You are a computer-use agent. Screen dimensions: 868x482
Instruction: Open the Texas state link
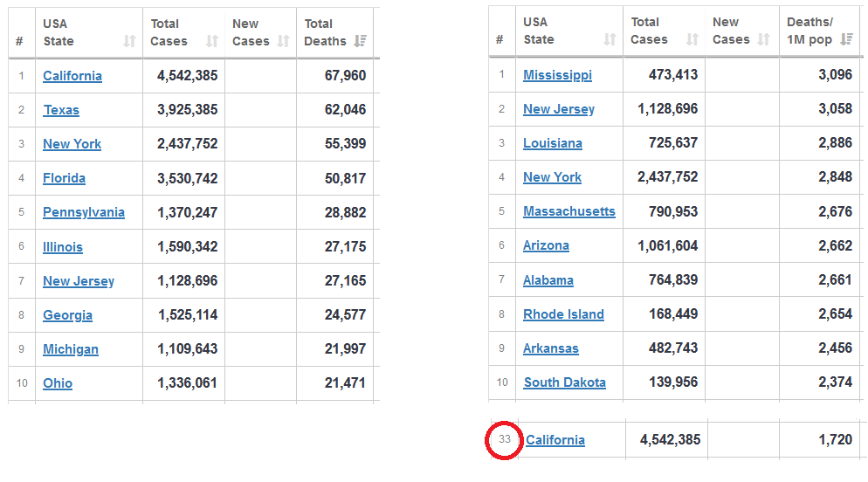click(61, 110)
